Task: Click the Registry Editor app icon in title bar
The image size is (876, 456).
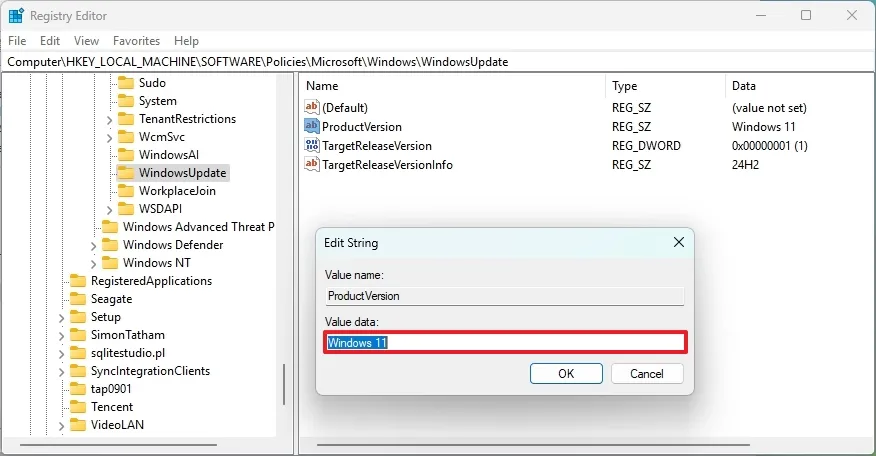Action: [16, 16]
